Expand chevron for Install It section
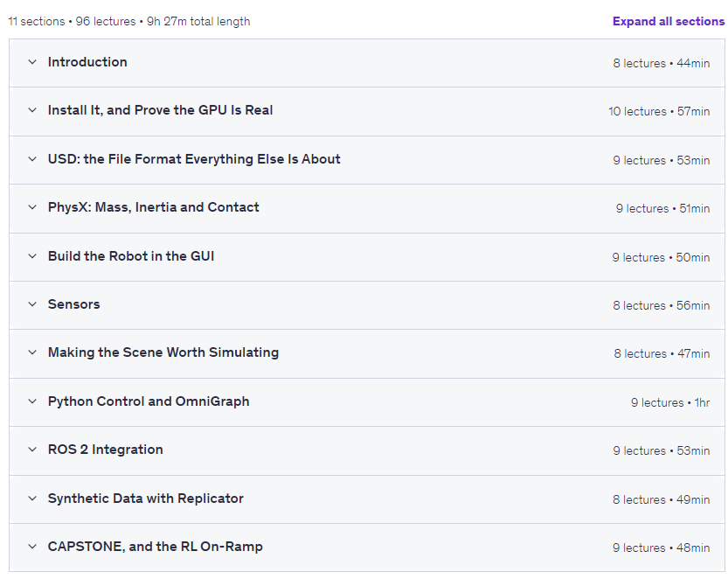This screenshot has height=579, width=728. tap(32, 110)
